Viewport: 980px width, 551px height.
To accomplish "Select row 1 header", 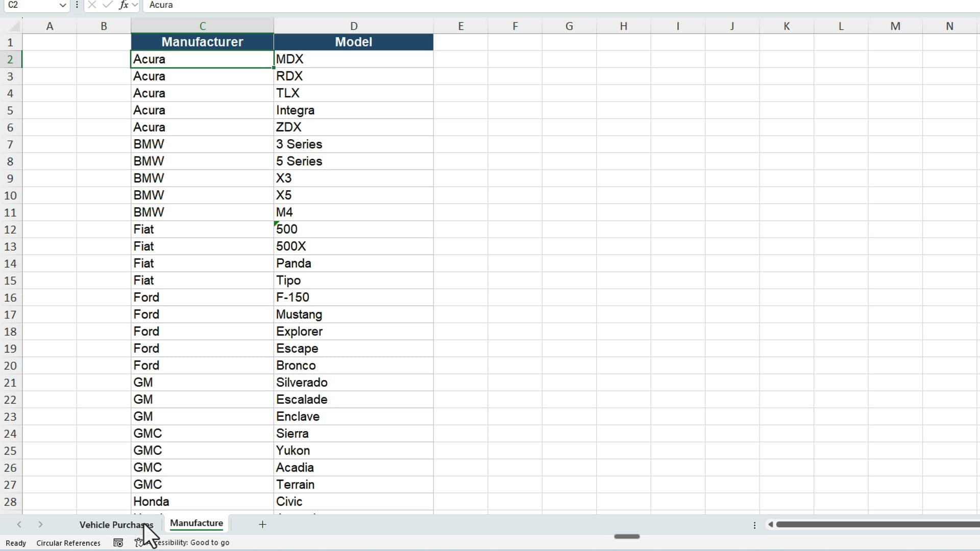I will pyautogui.click(x=10, y=42).
